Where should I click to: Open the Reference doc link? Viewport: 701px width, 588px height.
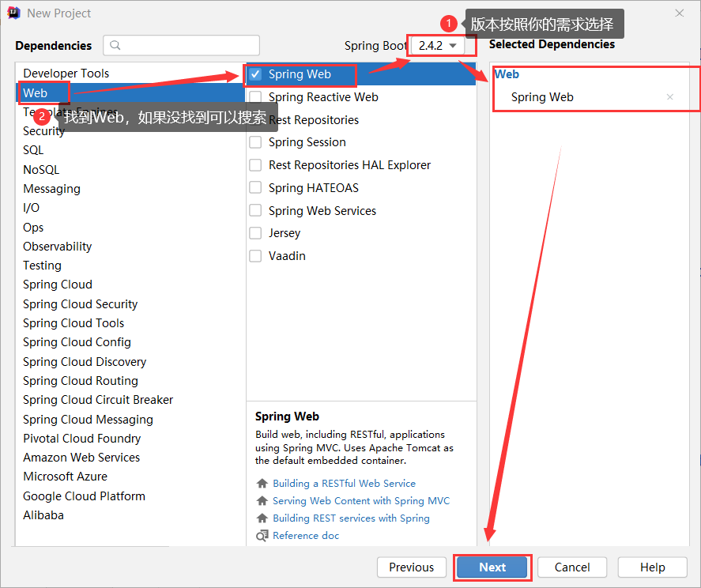(x=306, y=536)
